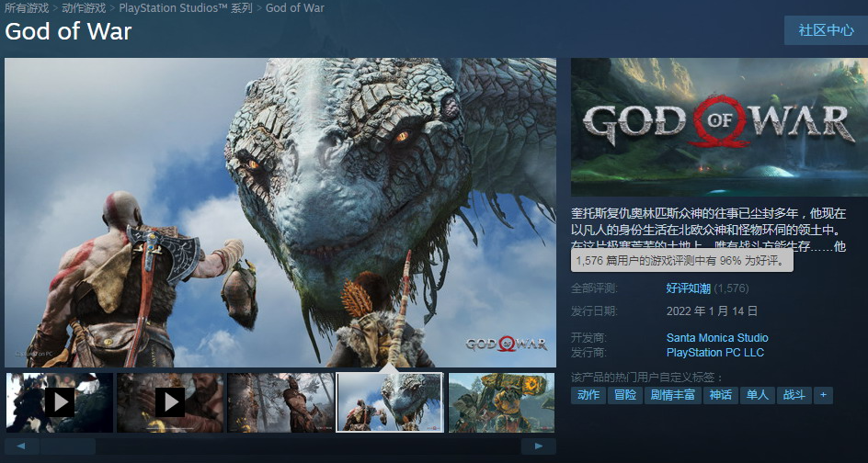Click the 发行日期 label
868x463 pixels.
coord(595,311)
